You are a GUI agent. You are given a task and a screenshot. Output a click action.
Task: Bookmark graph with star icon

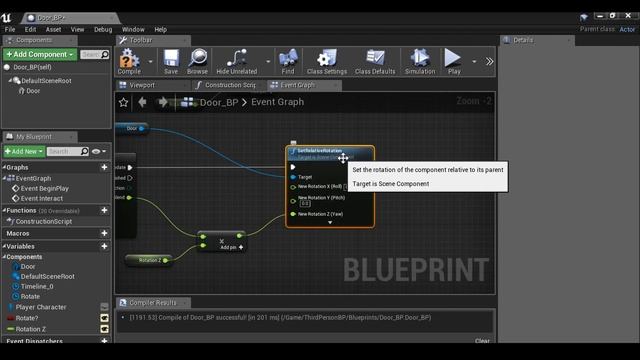click(x=123, y=102)
